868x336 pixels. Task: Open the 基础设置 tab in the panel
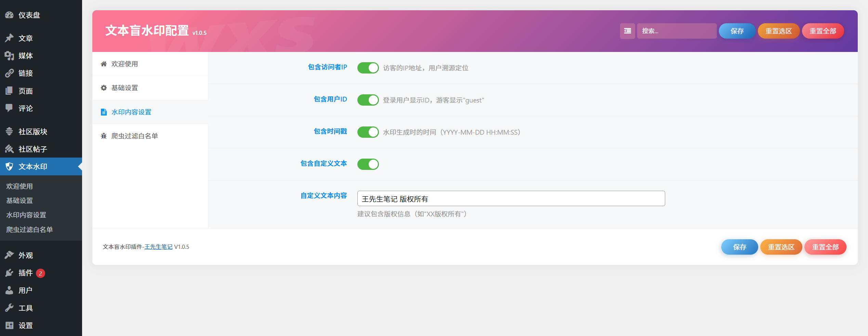coord(124,88)
